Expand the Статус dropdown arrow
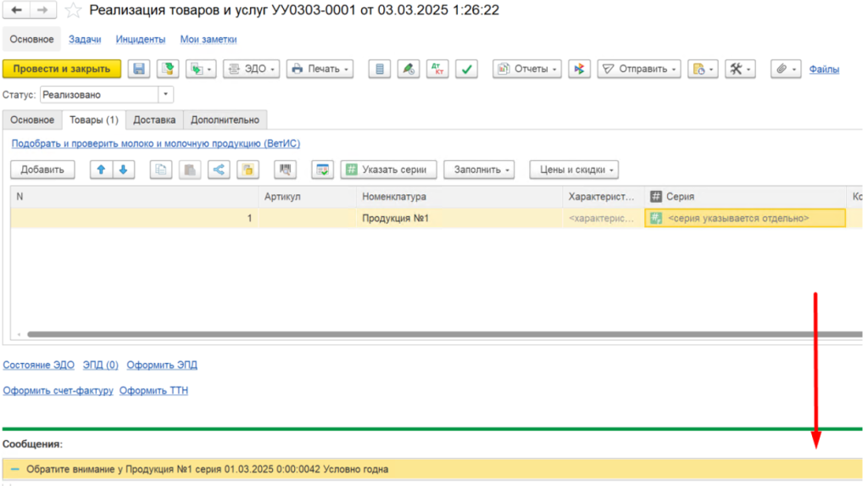 pos(165,94)
